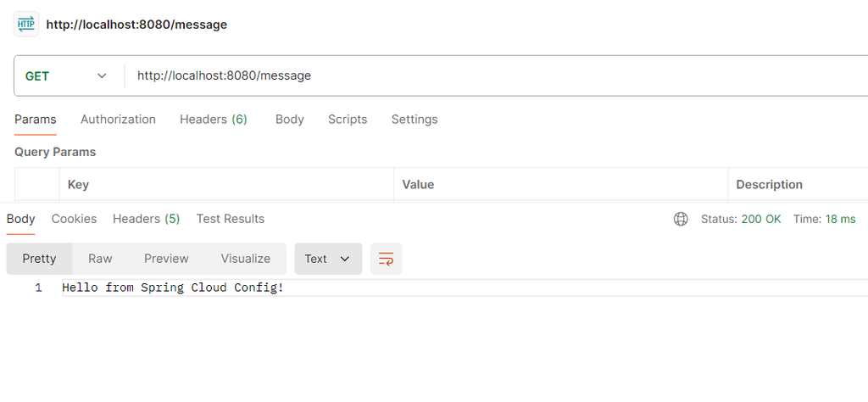Select the Visualize response view
Viewport: 868px width, 402px height.
point(246,259)
